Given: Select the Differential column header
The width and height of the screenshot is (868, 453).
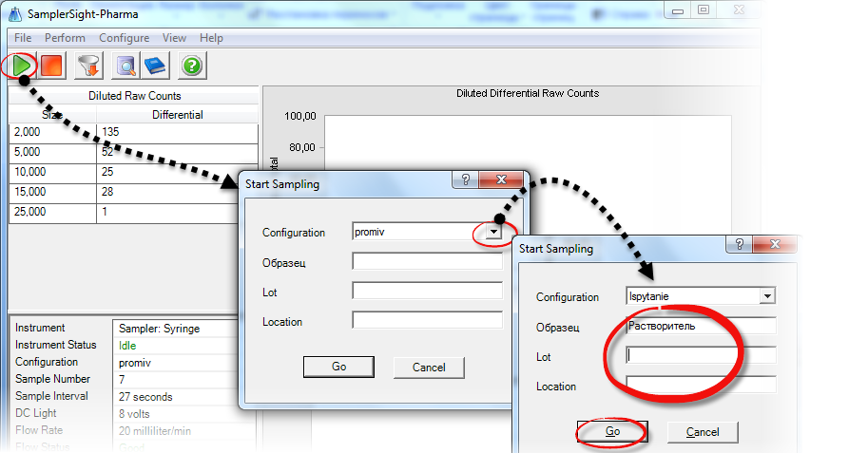Looking at the screenshot, I should pos(177,115).
